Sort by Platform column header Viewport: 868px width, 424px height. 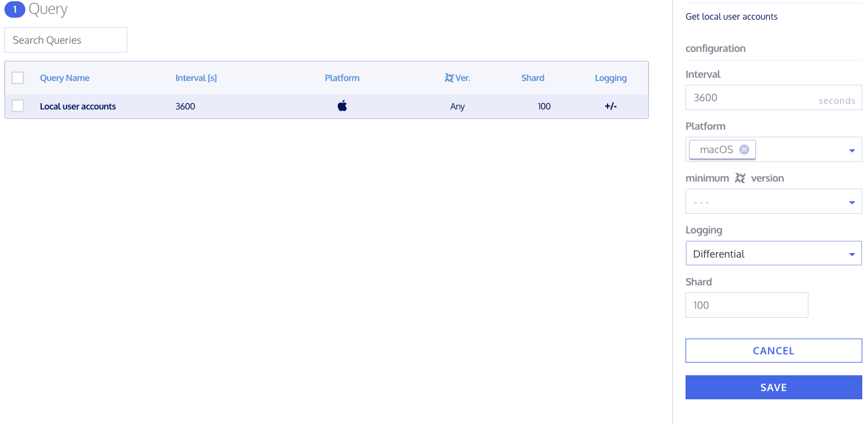(342, 78)
